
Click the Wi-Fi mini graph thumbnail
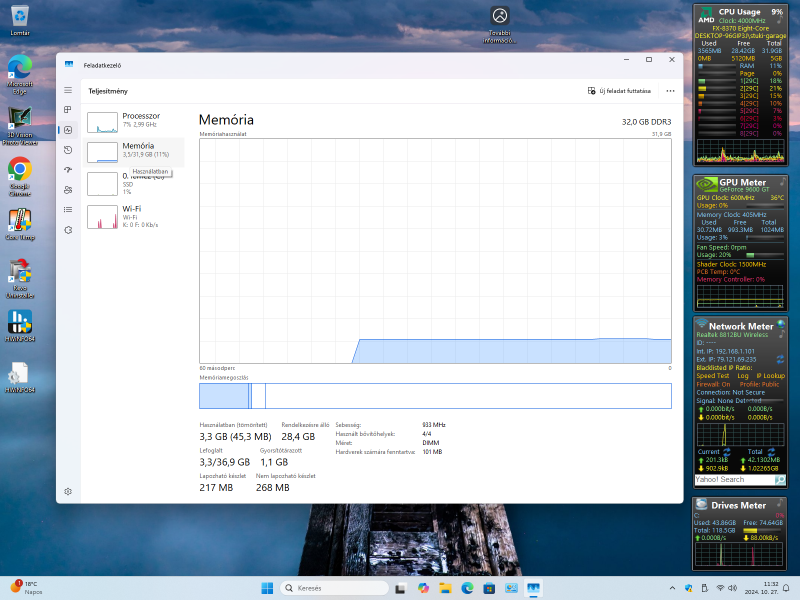pyautogui.click(x=103, y=217)
